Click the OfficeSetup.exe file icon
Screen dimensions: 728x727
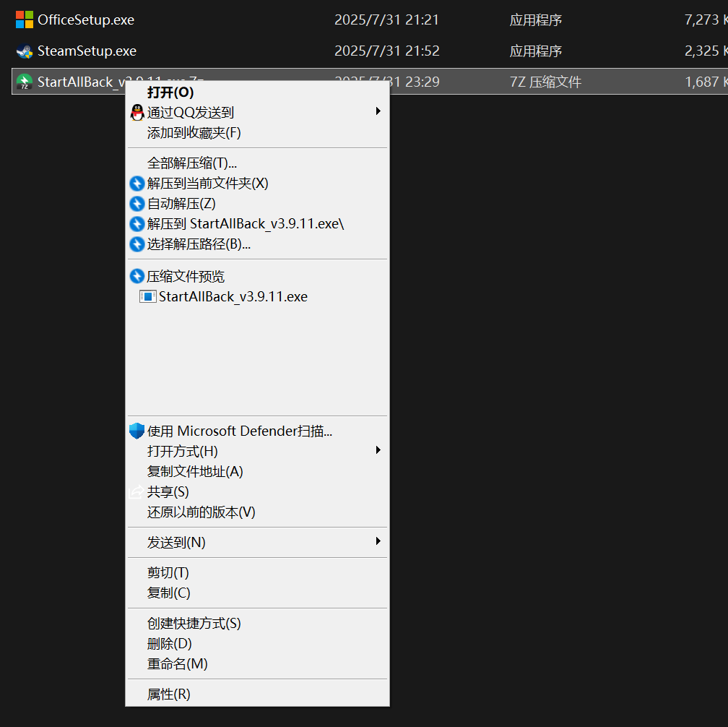pyautogui.click(x=24, y=20)
